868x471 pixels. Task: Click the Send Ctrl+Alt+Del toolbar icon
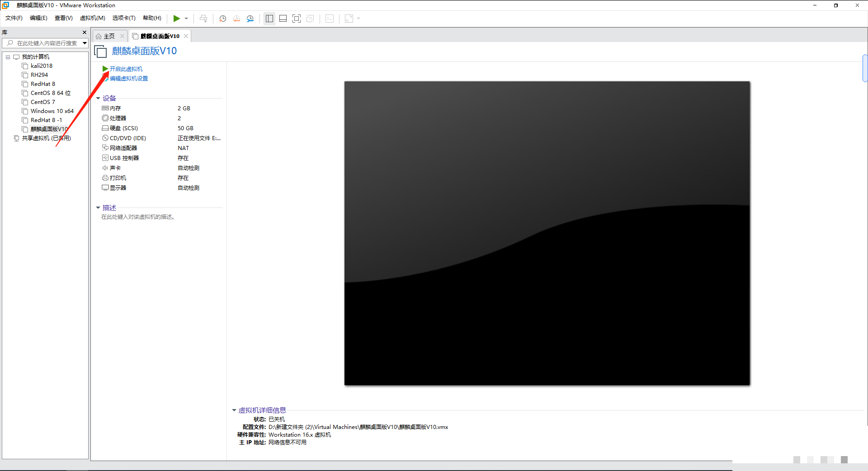(x=203, y=19)
